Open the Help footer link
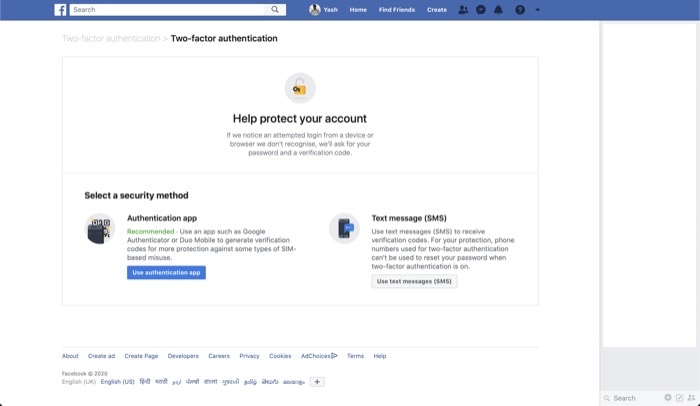This screenshot has width=700, height=406. (x=380, y=356)
